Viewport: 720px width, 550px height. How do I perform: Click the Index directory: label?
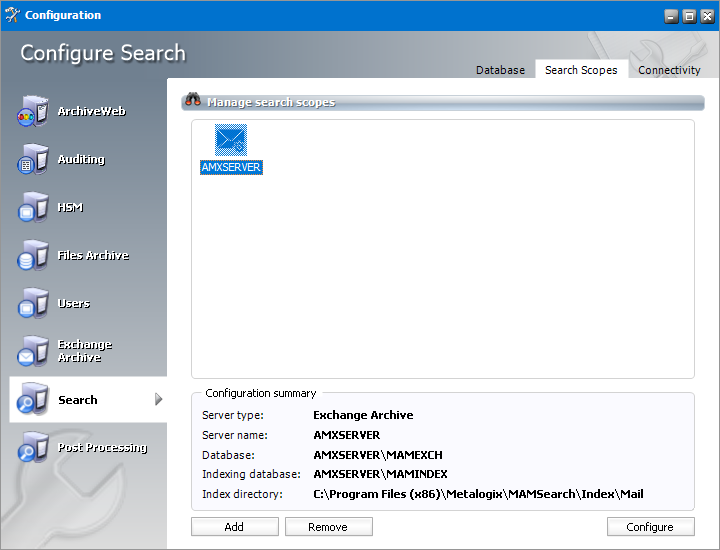[x=242, y=494]
